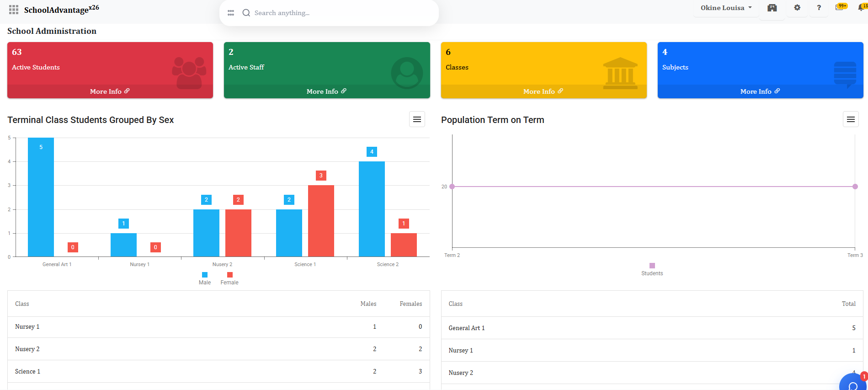
Task: Toggle the Students legend series
Action: 652,270
